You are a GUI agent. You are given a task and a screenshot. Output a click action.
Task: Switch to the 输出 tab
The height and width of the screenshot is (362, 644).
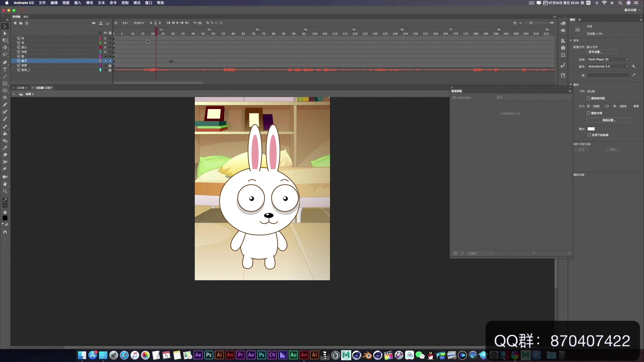point(26,17)
